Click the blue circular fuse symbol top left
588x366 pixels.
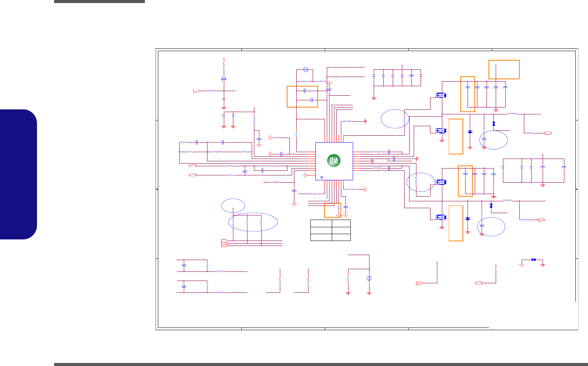pyautogui.click(x=224, y=79)
